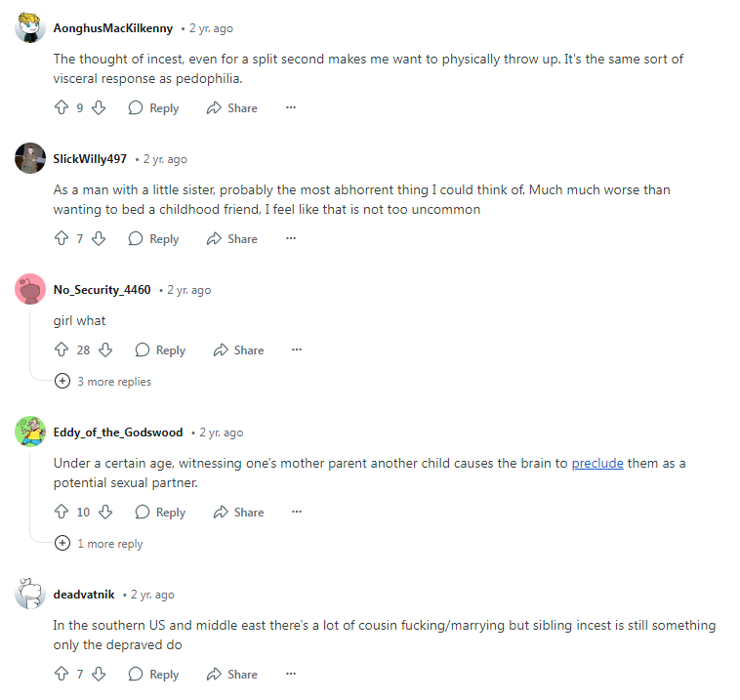Upvote Eddy_of_the_Godswood's comment
The height and width of the screenshot is (700, 740).
point(62,513)
